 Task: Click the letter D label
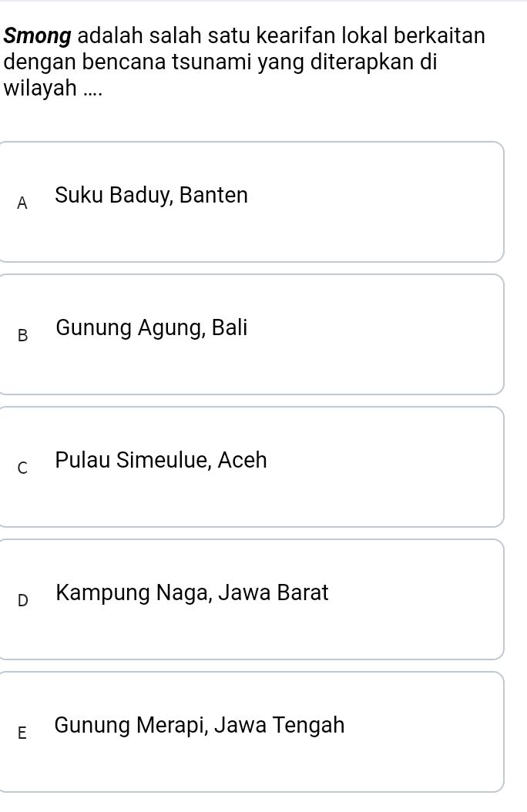click(22, 601)
